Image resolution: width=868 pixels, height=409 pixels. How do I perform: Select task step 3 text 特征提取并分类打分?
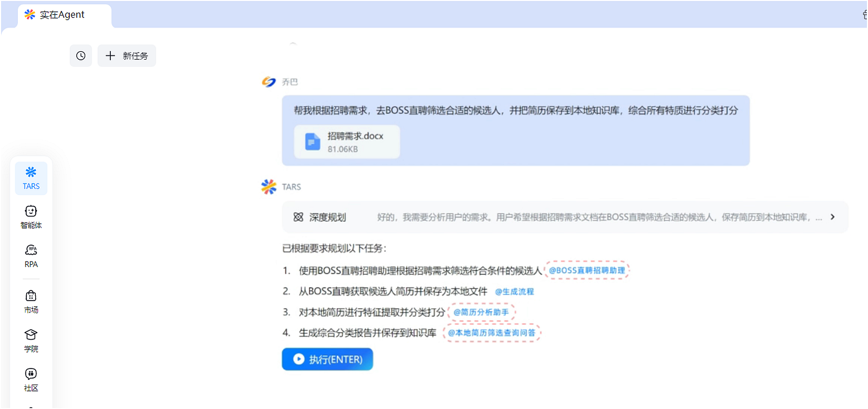pyautogui.click(x=372, y=312)
